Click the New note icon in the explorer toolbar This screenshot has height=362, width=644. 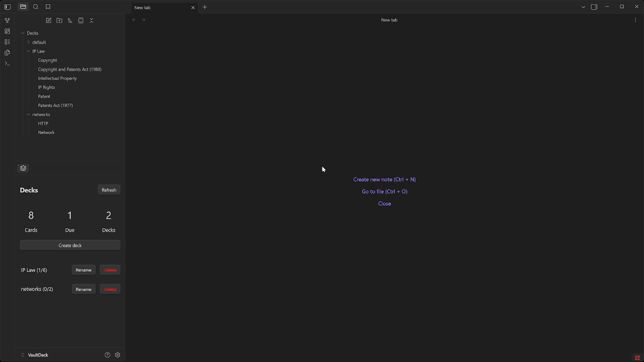pos(48,20)
